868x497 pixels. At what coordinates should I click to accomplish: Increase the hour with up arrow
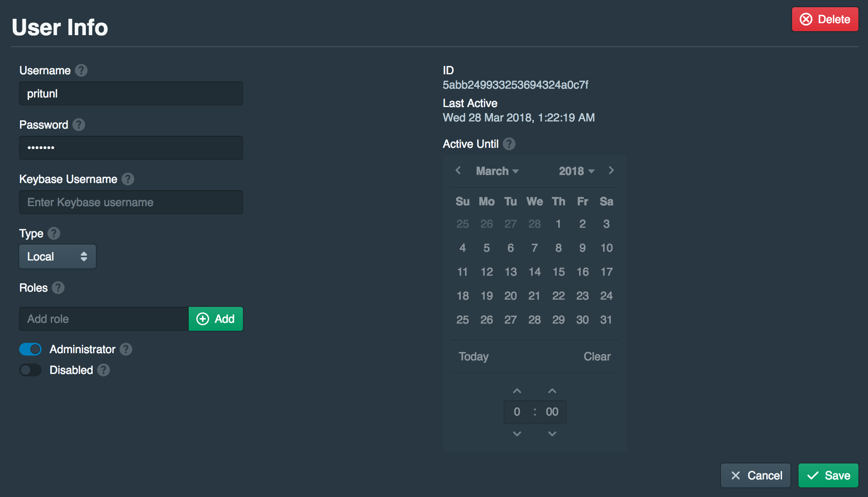tap(517, 391)
